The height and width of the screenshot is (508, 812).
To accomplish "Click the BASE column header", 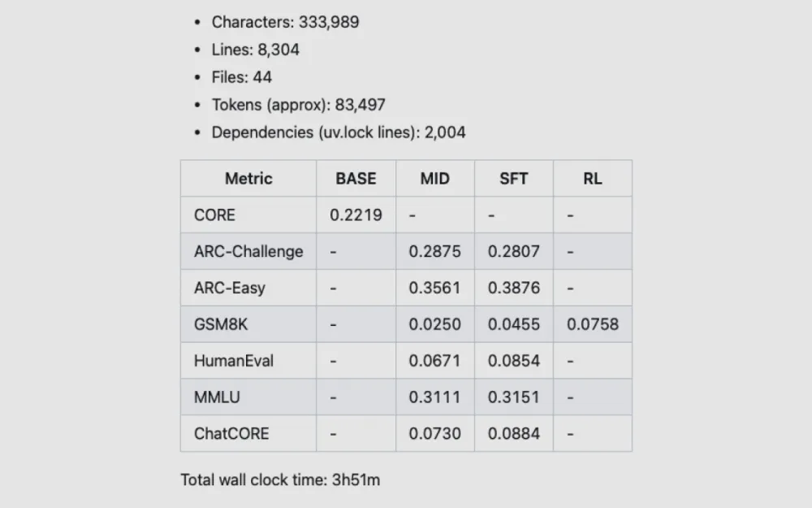I will pos(356,179).
